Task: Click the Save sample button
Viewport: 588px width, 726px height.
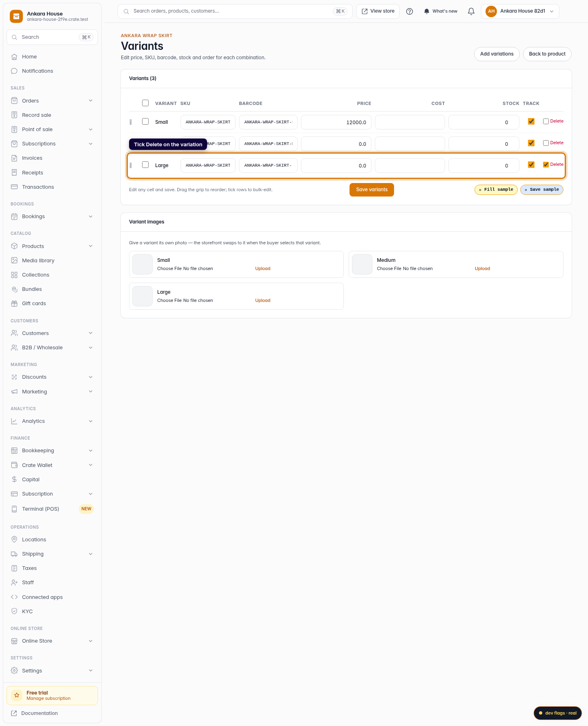Action: click(x=542, y=190)
